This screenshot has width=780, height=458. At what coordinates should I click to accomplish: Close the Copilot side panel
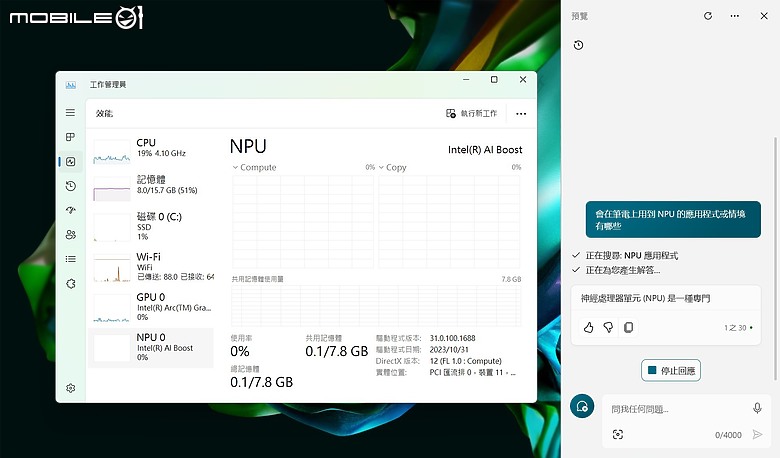point(764,16)
